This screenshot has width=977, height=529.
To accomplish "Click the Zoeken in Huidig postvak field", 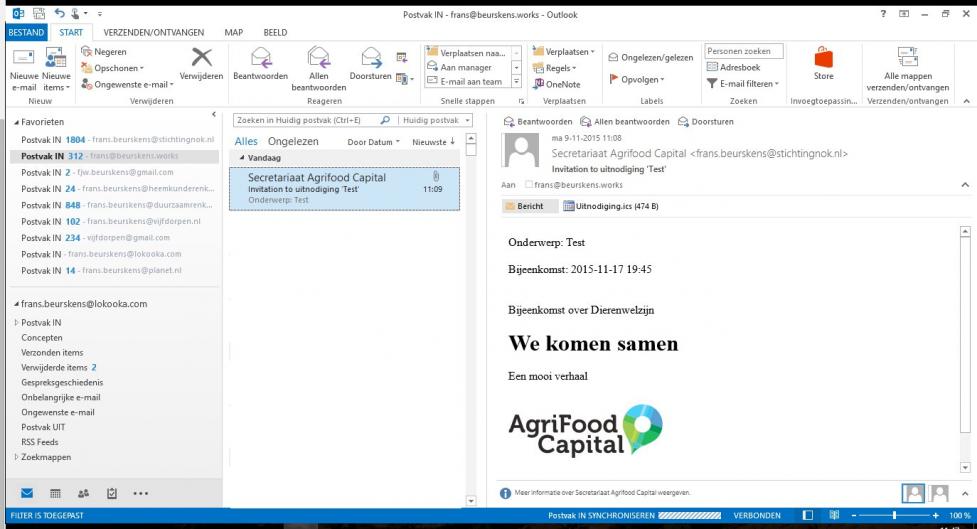I will click(x=305, y=120).
